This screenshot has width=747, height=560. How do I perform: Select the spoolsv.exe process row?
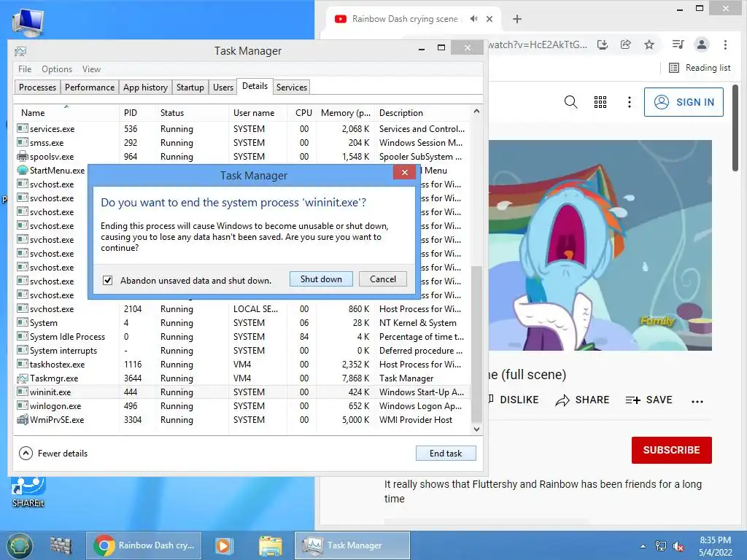pyautogui.click(x=242, y=157)
